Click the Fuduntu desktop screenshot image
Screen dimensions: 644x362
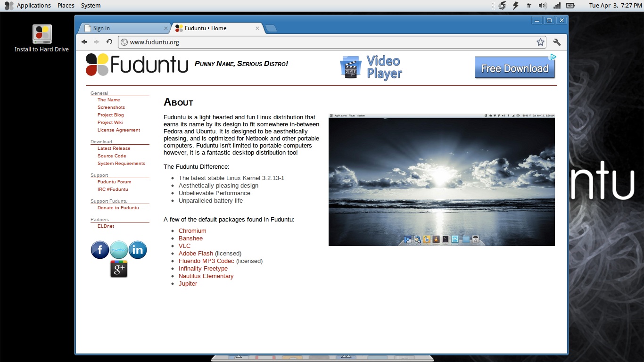point(442,180)
